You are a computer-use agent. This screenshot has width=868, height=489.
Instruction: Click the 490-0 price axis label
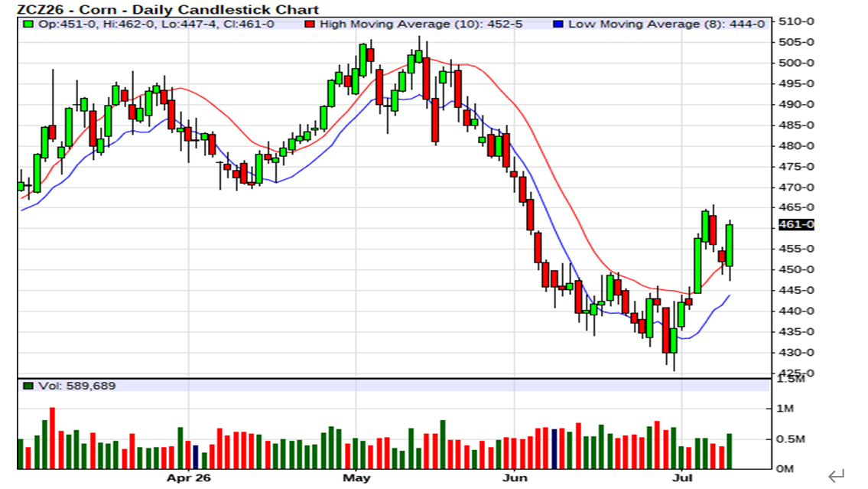796,104
